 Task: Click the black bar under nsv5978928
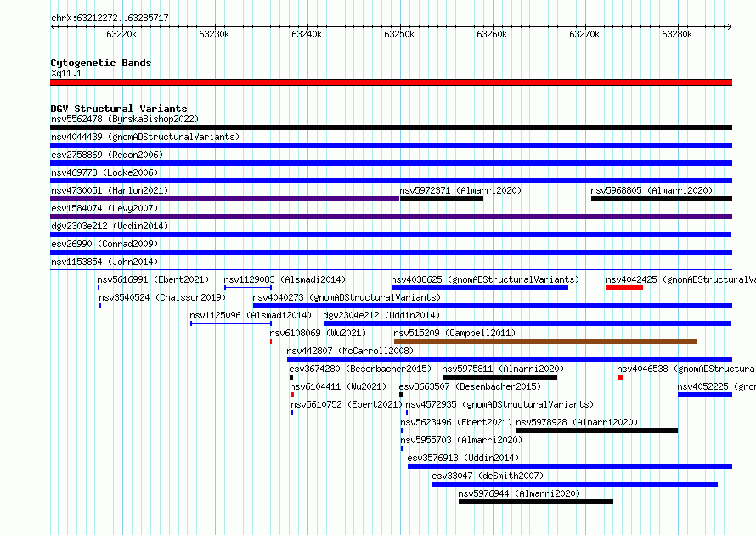[597, 431]
